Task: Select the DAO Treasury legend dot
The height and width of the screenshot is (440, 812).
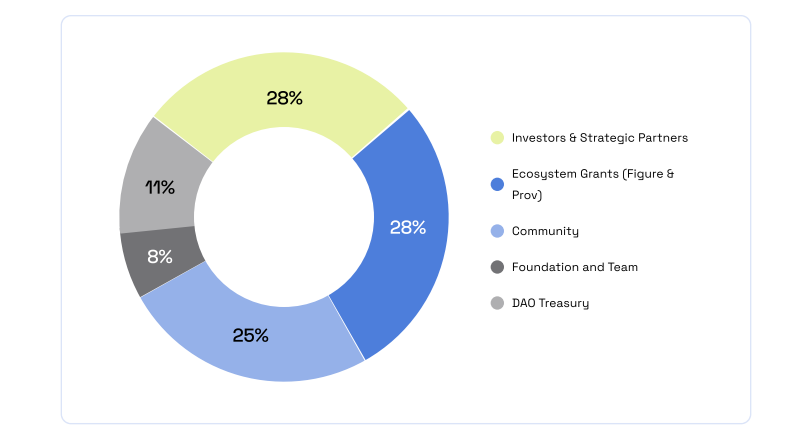Action: [497, 303]
